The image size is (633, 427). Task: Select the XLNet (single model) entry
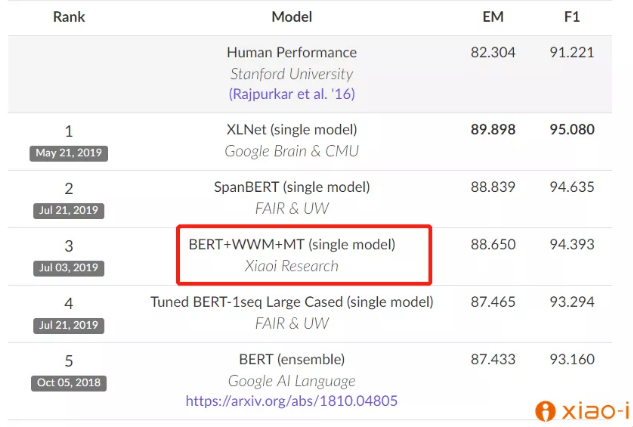(x=292, y=129)
